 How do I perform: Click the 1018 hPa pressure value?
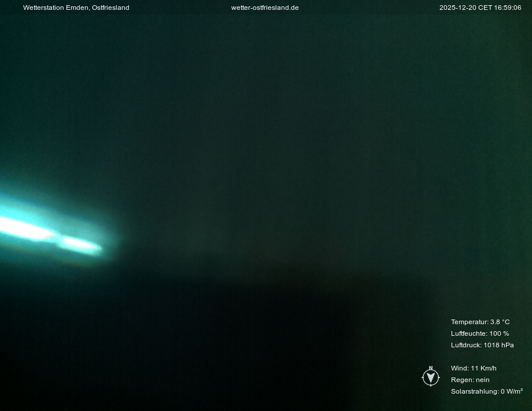pos(498,345)
